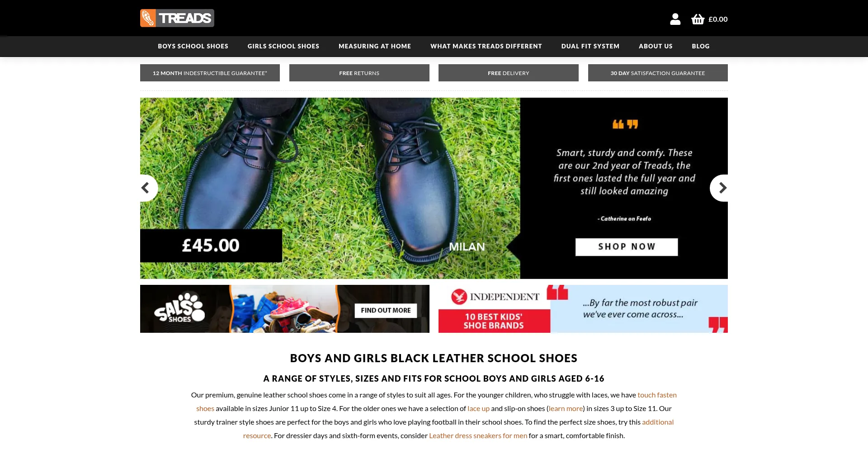Click Find Out More on Sals banner
The width and height of the screenshot is (868, 449).
coord(386,310)
